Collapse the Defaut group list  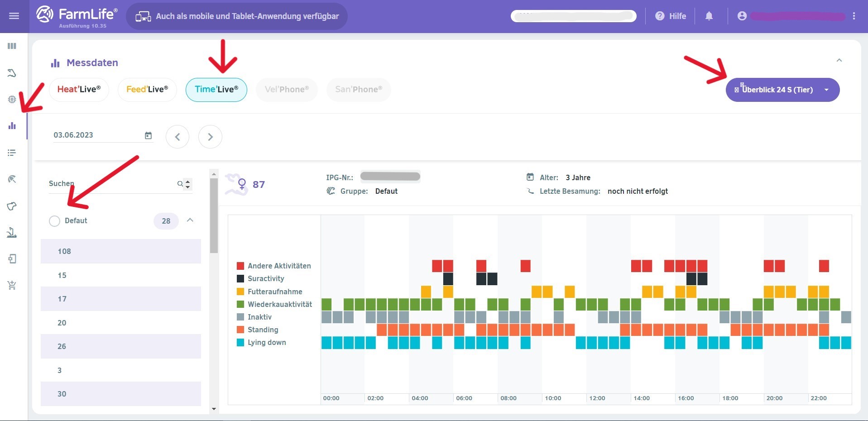(x=190, y=220)
